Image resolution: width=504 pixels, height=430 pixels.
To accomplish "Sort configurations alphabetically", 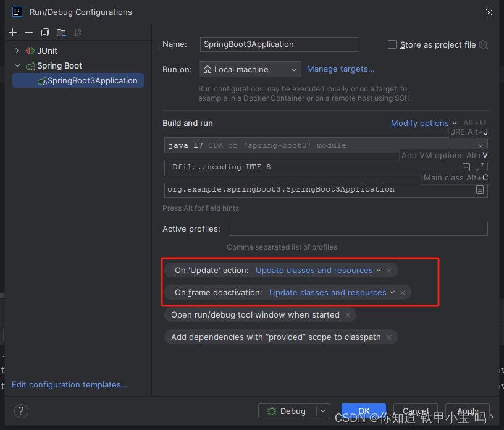I will [x=77, y=33].
